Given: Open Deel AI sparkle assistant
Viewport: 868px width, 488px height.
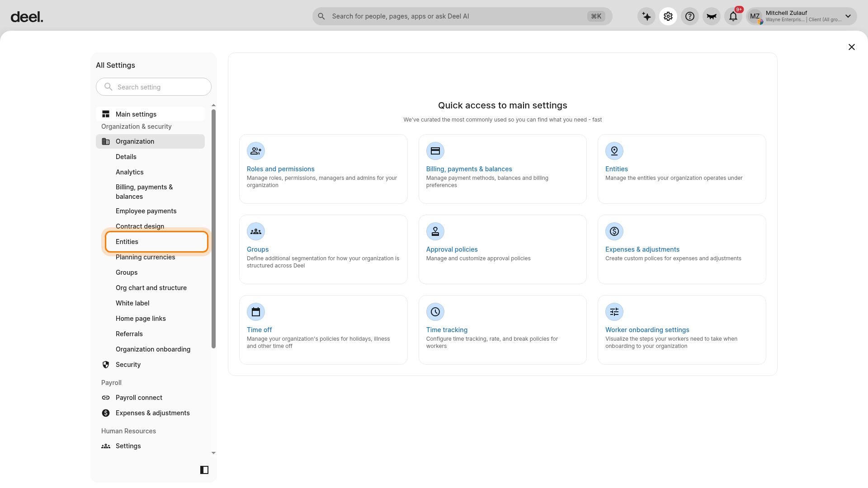Looking at the screenshot, I should pyautogui.click(x=646, y=17).
